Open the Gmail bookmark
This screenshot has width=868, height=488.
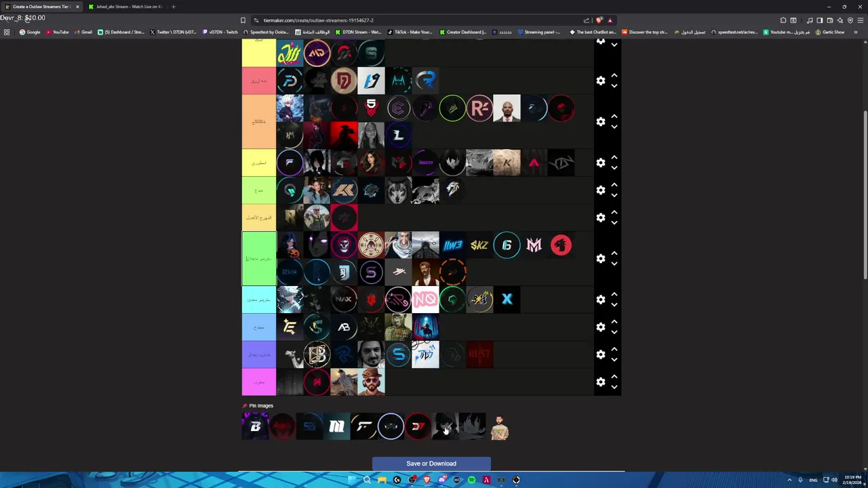pyautogui.click(x=83, y=32)
